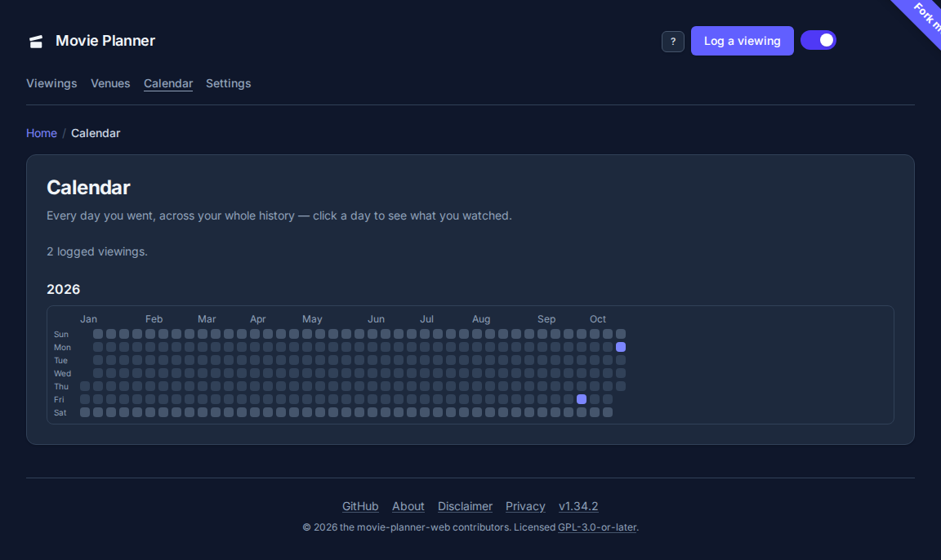View the Privacy footer link
Screen dimensions: 941x560
point(525,506)
